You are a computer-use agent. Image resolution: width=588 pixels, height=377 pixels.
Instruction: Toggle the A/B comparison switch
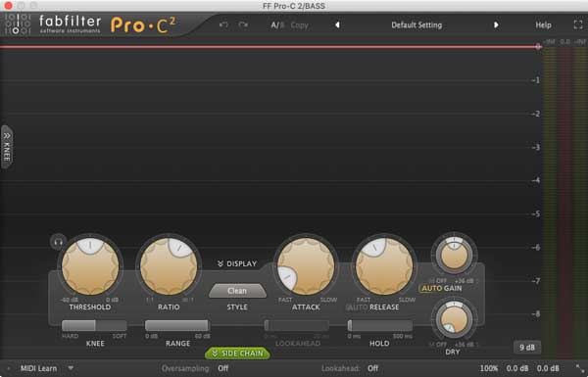(x=277, y=25)
